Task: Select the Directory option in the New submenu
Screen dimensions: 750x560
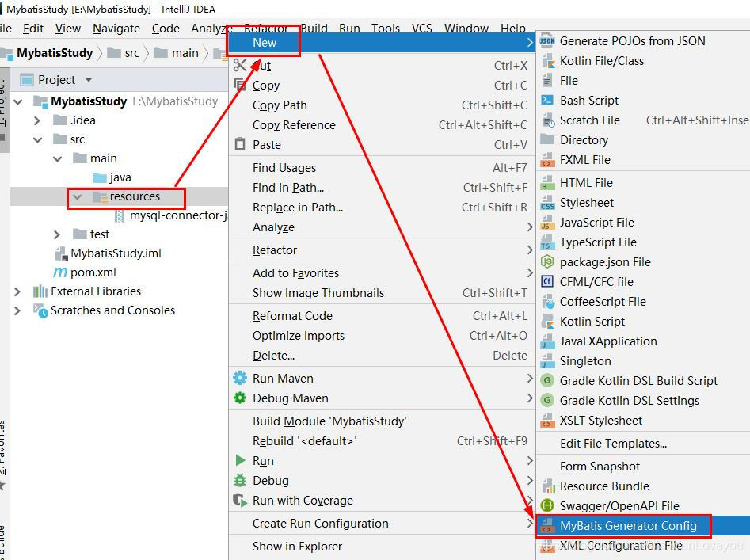Action: pos(643,140)
